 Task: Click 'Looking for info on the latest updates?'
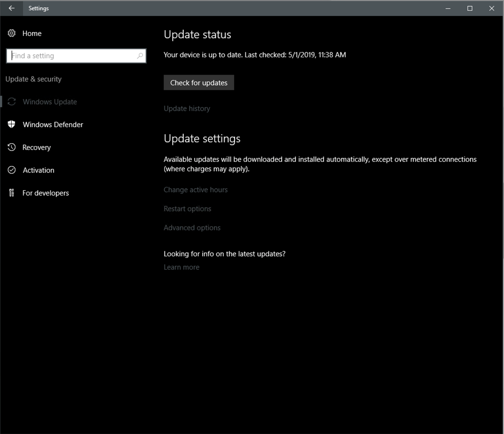[x=224, y=254]
